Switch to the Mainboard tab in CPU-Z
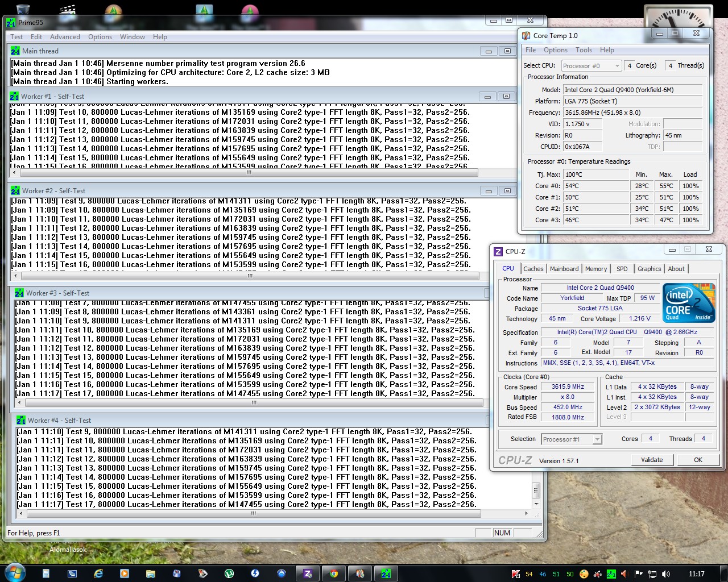Image resolution: width=728 pixels, height=582 pixels. 564,269
